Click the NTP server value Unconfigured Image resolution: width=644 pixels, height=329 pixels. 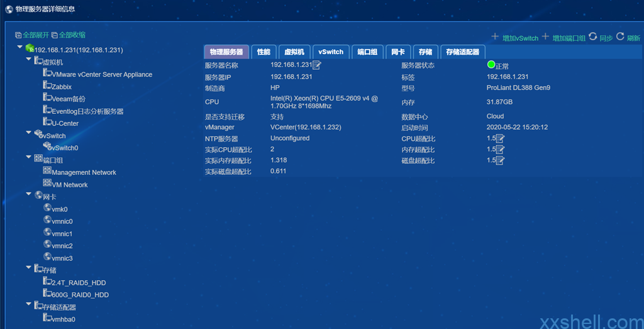pyautogui.click(x=290, y=138)
